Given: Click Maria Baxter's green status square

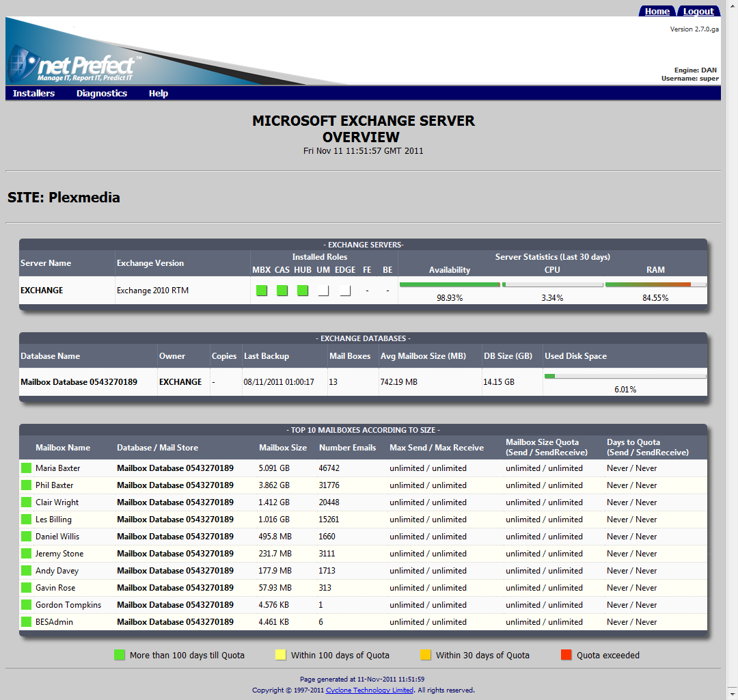Looking at the screenshot, I should [27, 468].
